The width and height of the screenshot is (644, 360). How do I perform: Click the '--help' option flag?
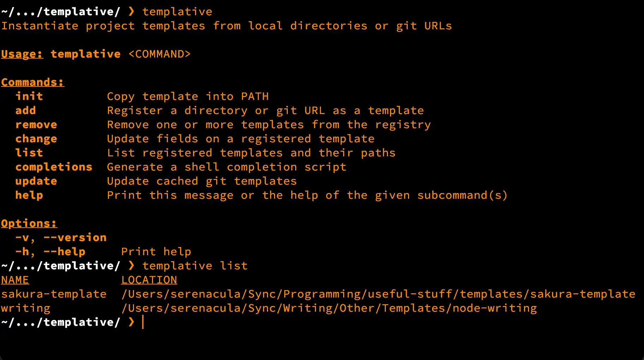[x=65, y=252]
